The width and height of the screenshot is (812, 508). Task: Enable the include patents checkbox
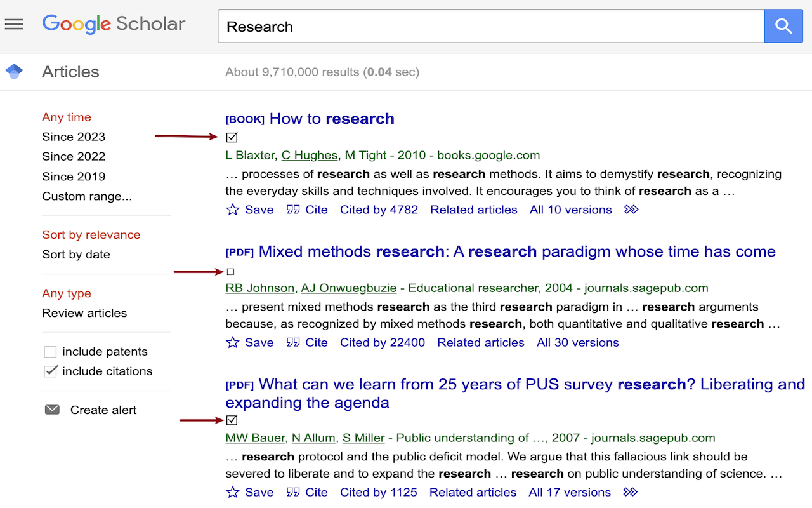tap(50, 352)
